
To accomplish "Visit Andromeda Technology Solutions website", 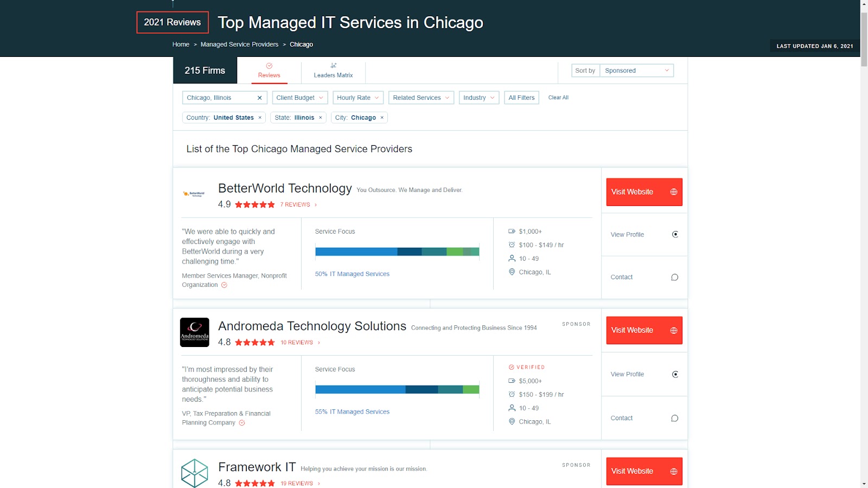I will 644,330.
